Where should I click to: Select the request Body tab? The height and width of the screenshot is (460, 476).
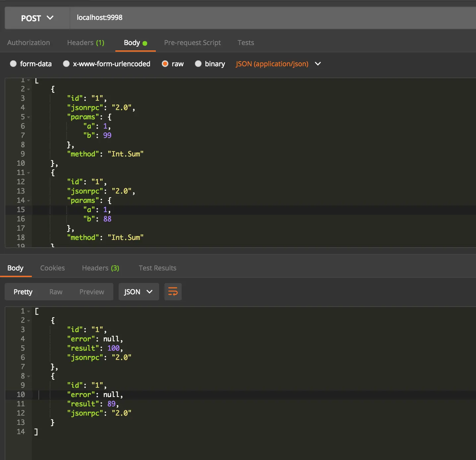(x=135, y=43)
